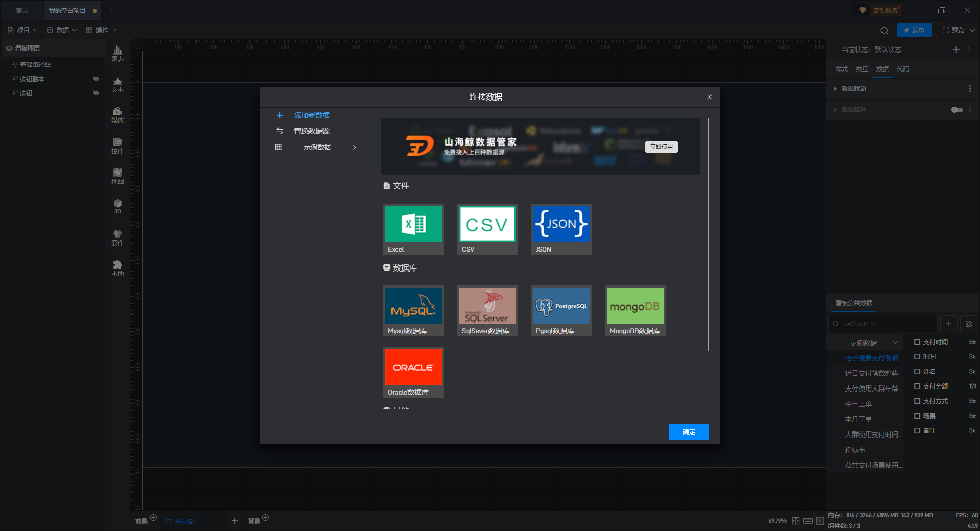Image resolution: width=980 pixels, height=531 pixels.
Task: Click 立即使用 on the banner
Action: click(x=661, y=147)
